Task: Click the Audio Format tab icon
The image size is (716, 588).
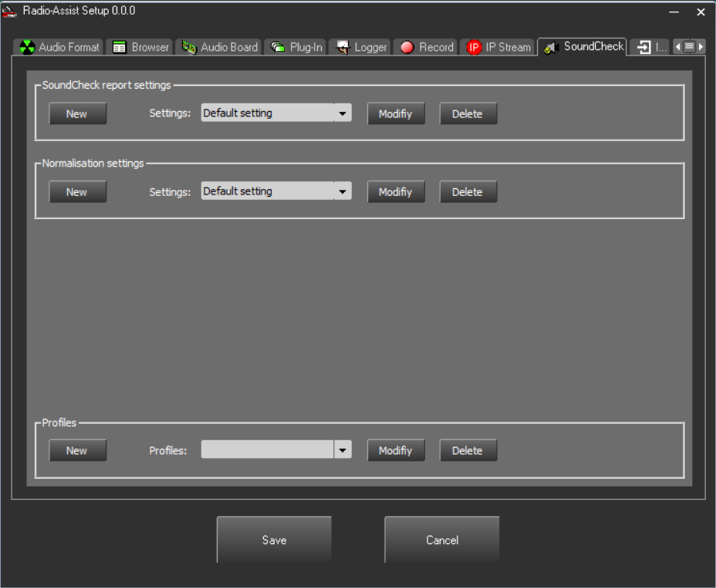Action: 27,47
